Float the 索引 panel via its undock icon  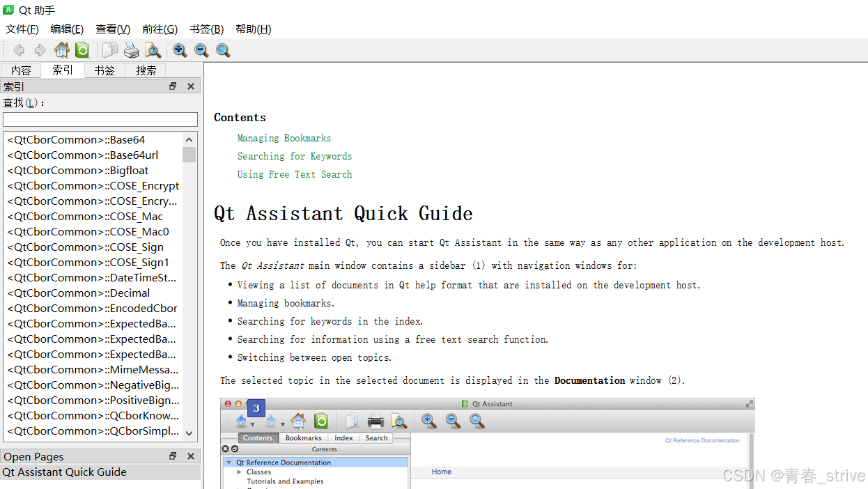pyautogui.click(x=173, y=86)
